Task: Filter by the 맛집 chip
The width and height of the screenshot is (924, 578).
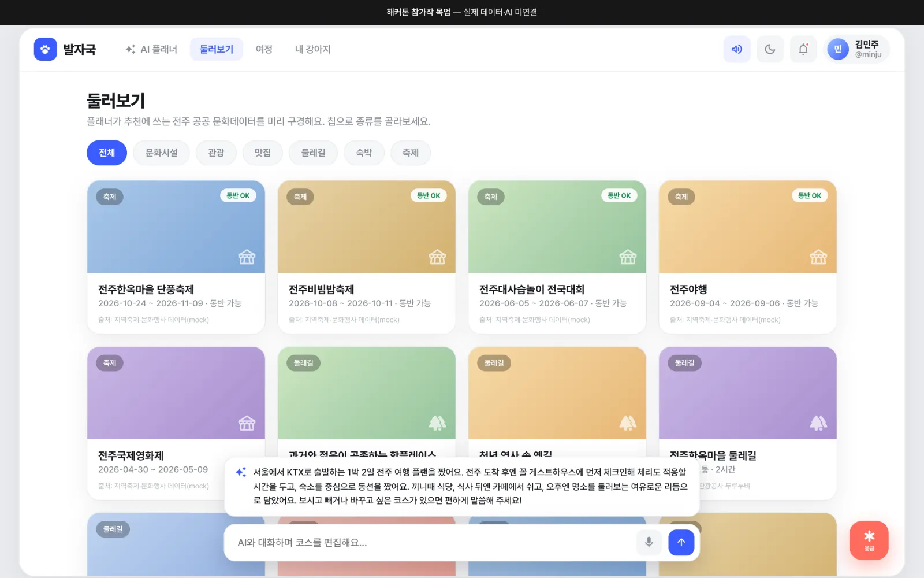Action: (263, 153)
